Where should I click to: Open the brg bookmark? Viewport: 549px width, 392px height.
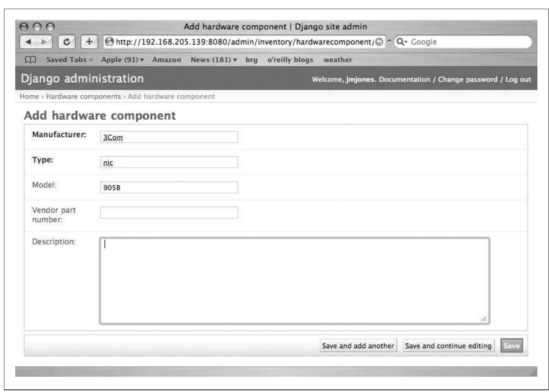point(251,60)
